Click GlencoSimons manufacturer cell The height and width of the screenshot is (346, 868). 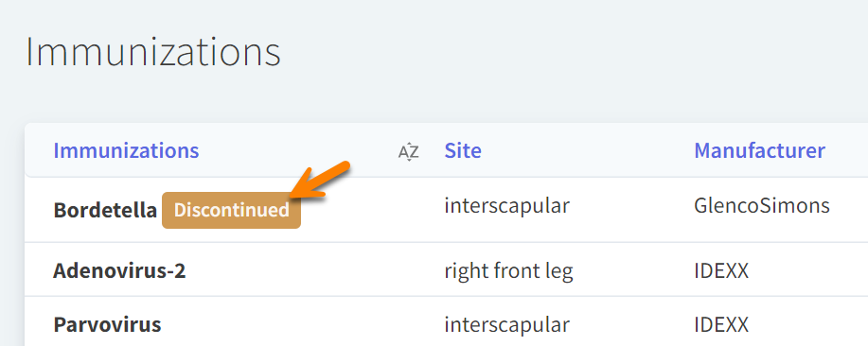tap(762, 205)
